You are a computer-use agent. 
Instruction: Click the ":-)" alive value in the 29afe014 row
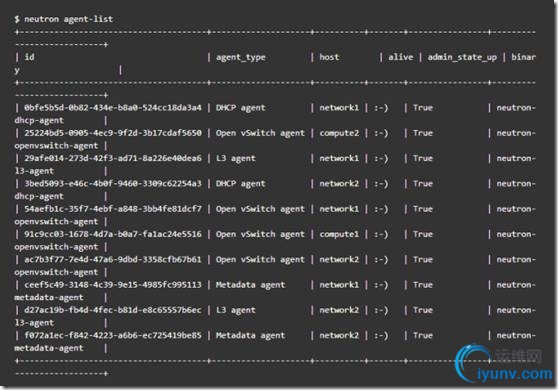point(381,159)
